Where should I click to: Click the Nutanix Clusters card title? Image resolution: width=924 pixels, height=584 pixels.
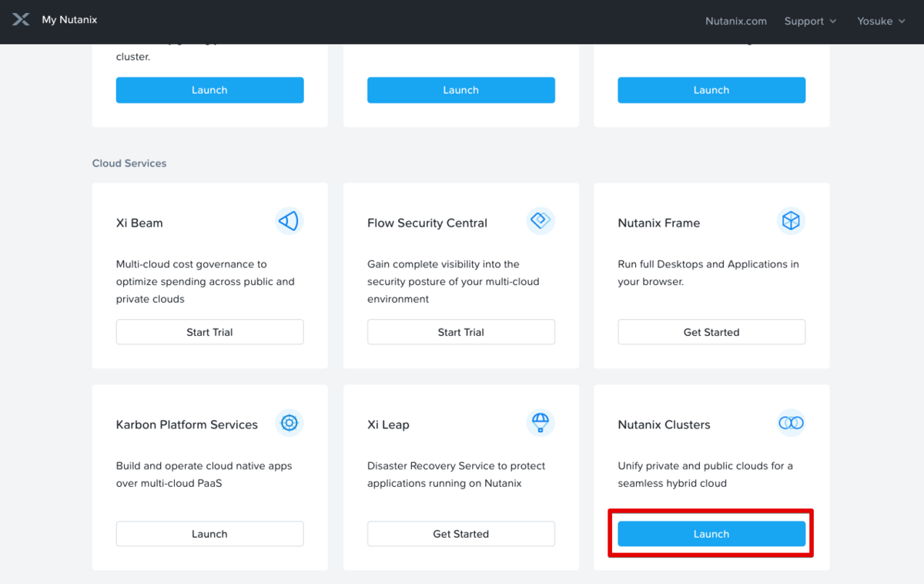[x=664, y=425]
